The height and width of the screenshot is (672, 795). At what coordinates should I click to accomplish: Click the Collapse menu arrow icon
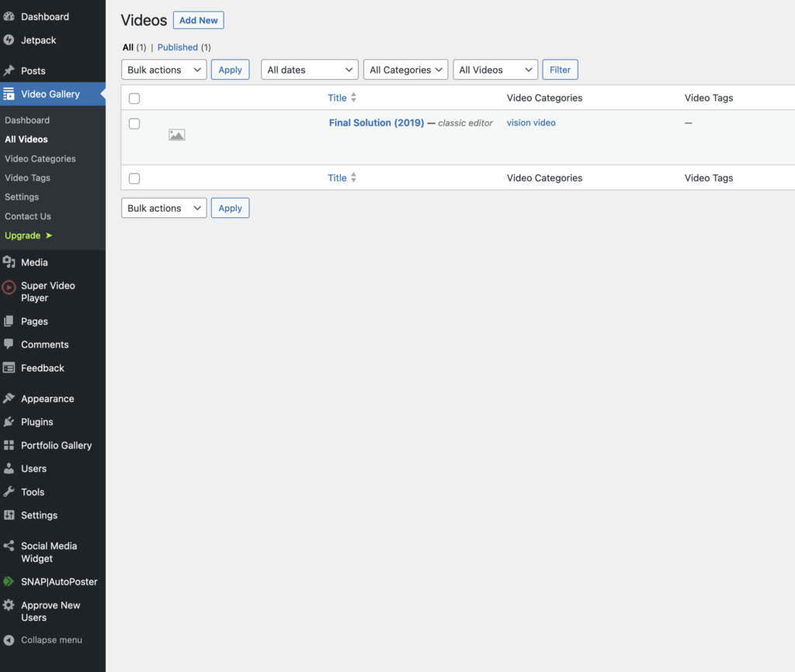click(x=9, y=640)
